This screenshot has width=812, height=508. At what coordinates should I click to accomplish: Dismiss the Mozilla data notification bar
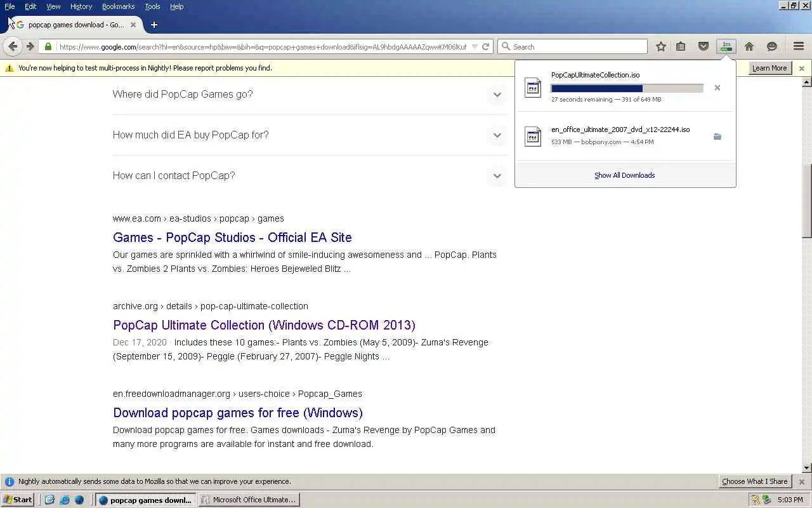tap(802, 481)
